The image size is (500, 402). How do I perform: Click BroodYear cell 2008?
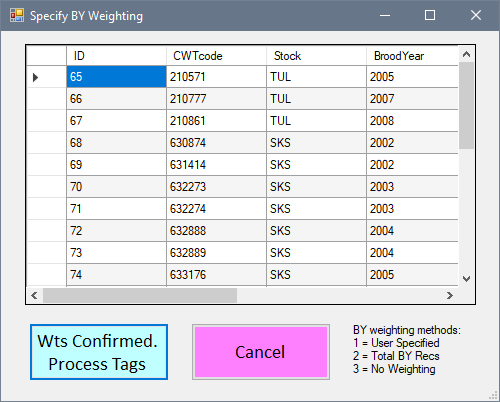(x=412, y=121)
